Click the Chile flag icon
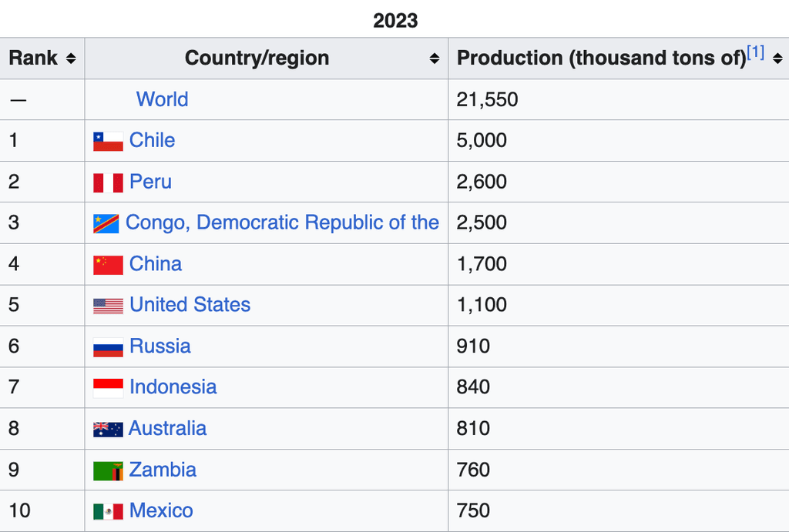This screenshot has height=532, width=789. pos(108,141)
